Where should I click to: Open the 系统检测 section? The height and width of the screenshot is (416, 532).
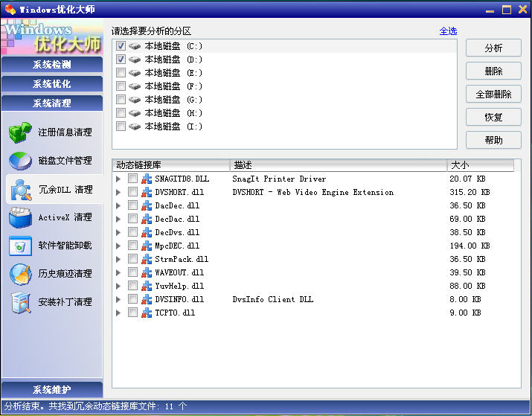[52, 65]
